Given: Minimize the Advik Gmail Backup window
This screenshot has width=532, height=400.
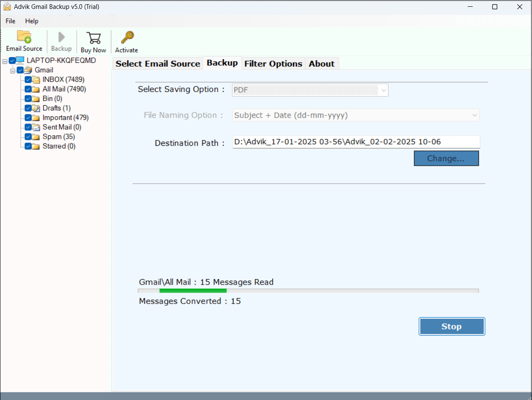Looking at the screenshot, I should click(470, 7).
